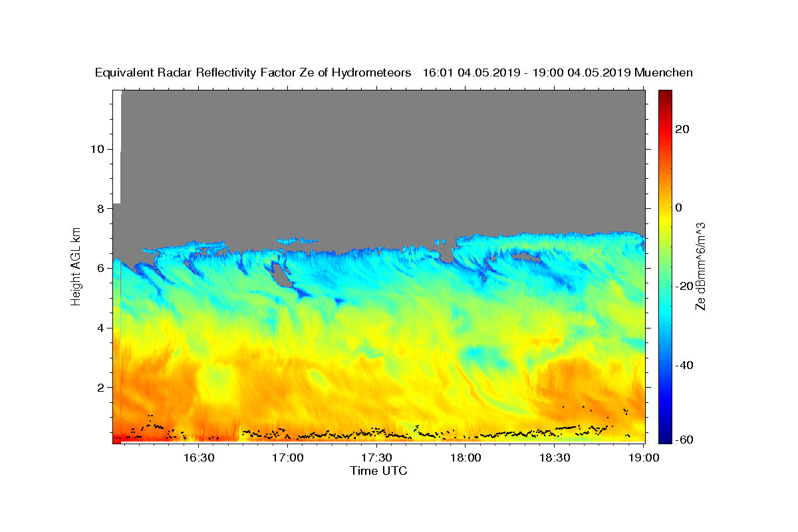The image size is (798, 532).
Task: Click the height axis value 8
Action: click(x=100, y=209)
